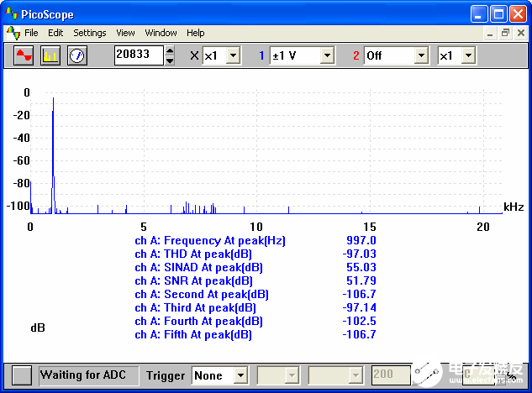Open the meter view gauge icon
Screen dimensions: 532x393
[x=77, y=55]
